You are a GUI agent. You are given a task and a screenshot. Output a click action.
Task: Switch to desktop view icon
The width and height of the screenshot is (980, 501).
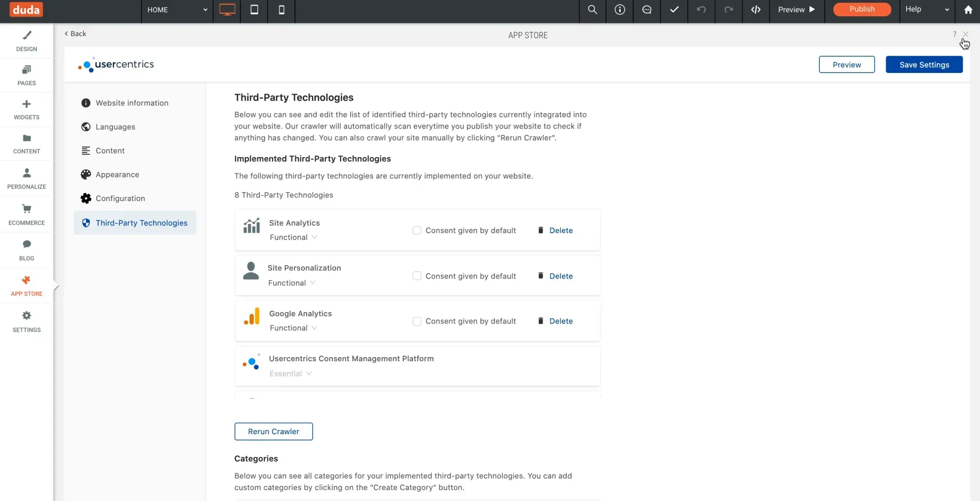(227, 10)
